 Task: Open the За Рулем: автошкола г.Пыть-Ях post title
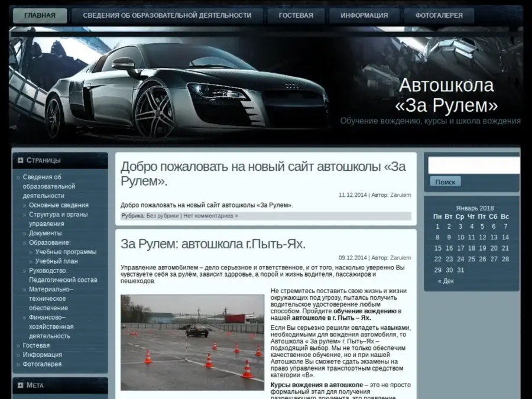pyautogui.click(x=213, y=244)
